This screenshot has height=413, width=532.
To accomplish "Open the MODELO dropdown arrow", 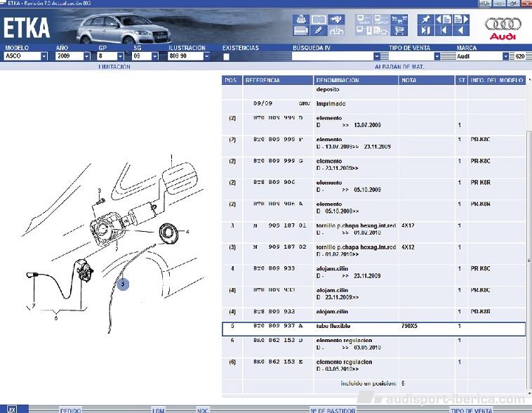I will pyautogui.click(x=44, y=56).
